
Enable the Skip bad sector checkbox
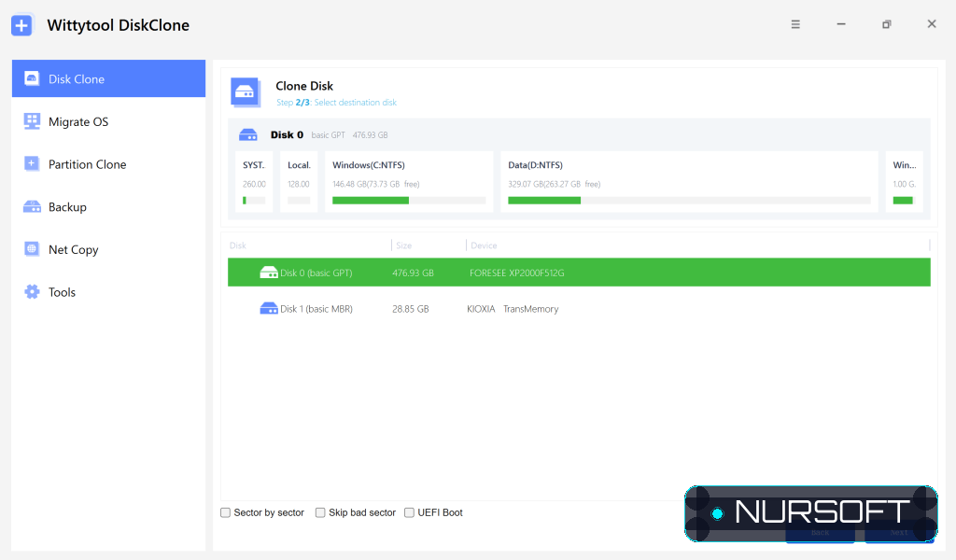320,512
